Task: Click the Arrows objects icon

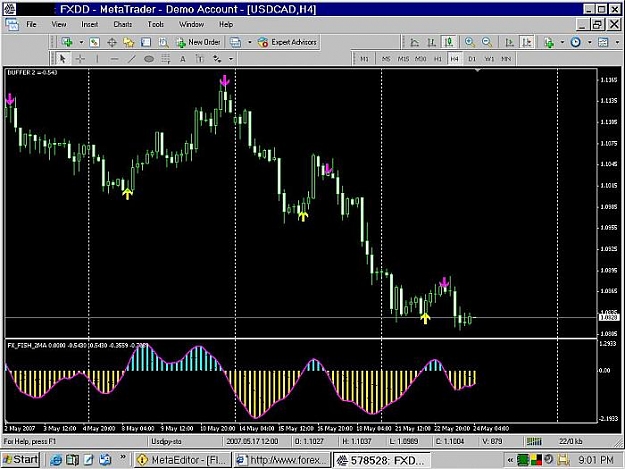Action: (217, 59)
